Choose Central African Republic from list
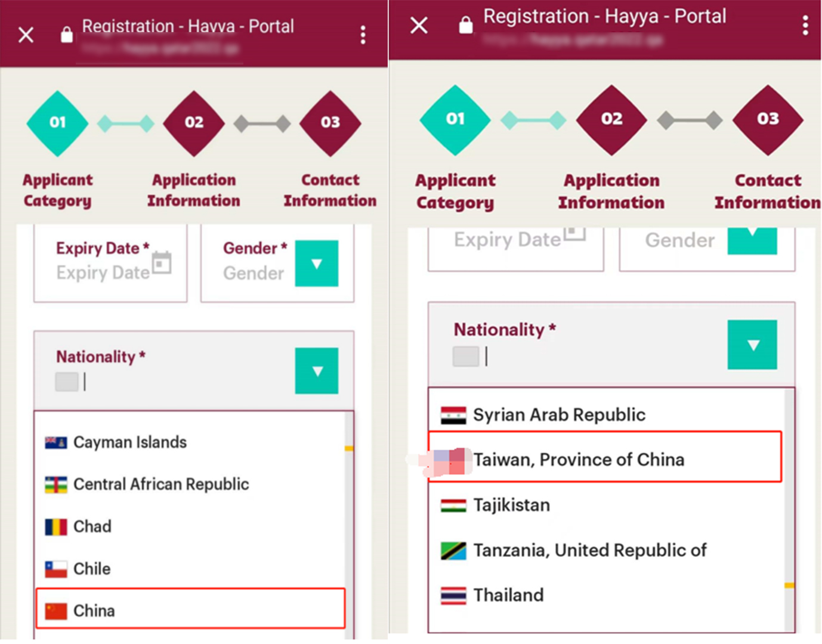 pyautogui.click(x=161, y=484)
